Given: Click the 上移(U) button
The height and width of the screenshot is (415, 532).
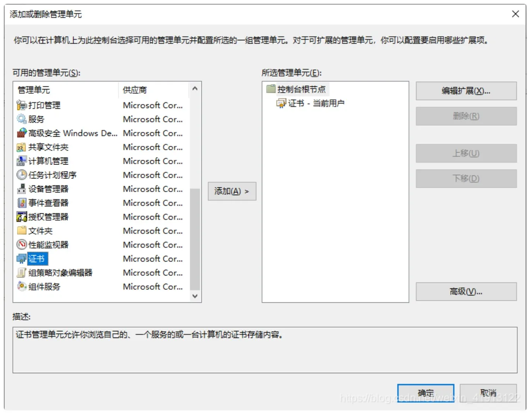Looking at the screenshot, I should point(466,153).
